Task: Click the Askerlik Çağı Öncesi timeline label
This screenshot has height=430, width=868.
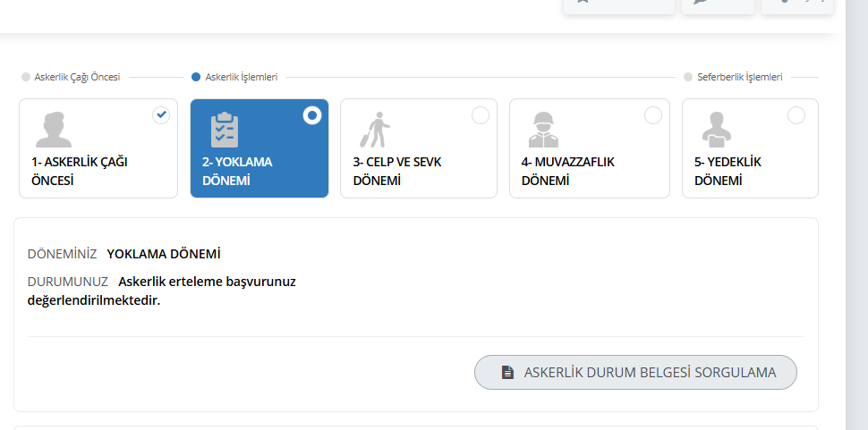Action: pos(77,77)
